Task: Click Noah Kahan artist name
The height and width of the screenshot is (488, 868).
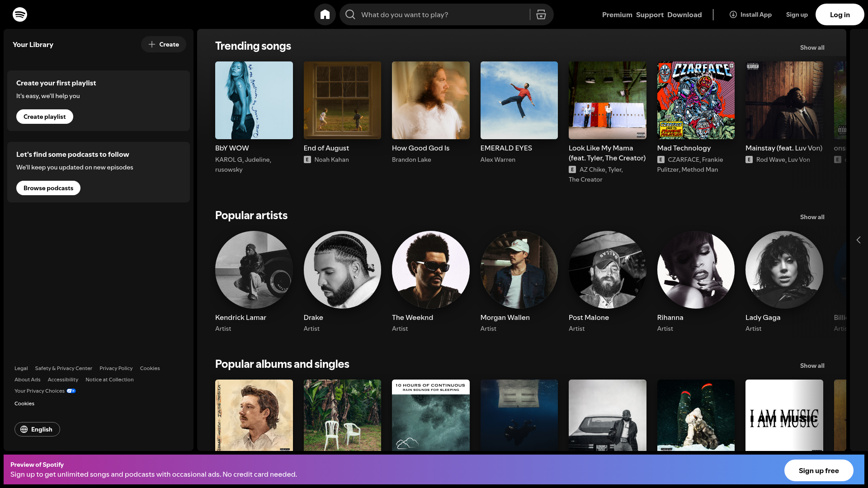Action: [x=331, y=160]
